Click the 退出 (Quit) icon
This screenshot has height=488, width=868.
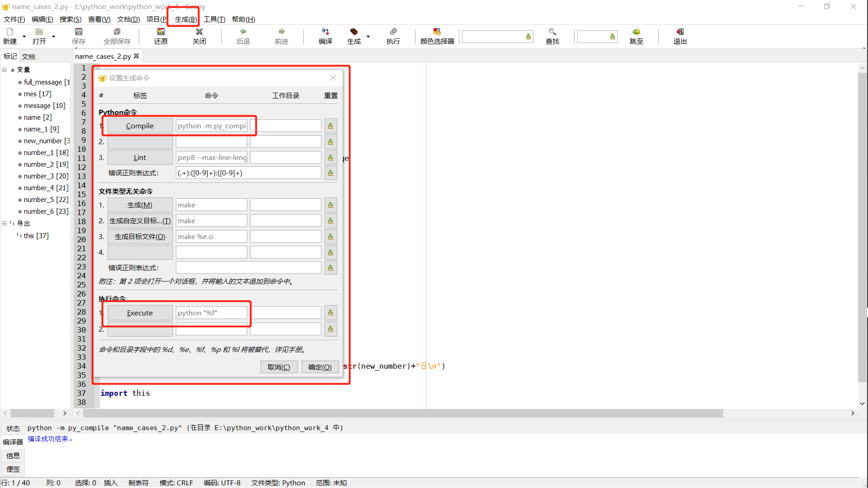pos(680,32)
